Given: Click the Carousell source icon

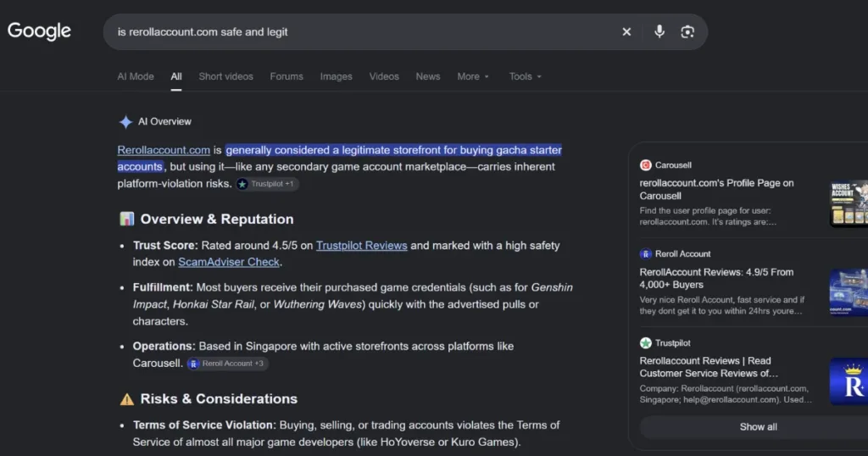Looking at the screenshot, I should pos(645,165).
